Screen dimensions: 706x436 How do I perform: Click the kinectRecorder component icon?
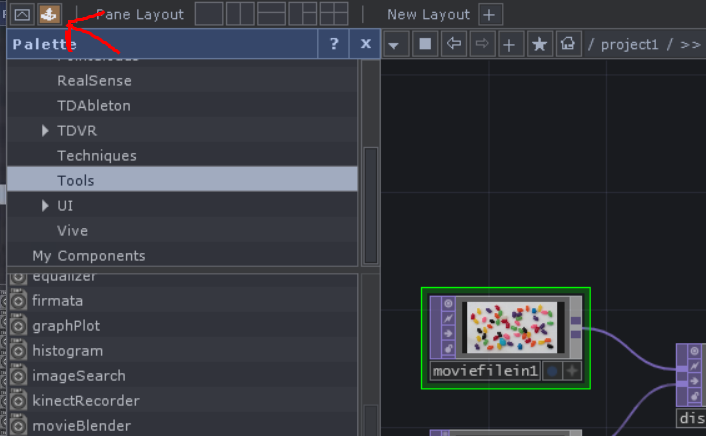point(18,401)
